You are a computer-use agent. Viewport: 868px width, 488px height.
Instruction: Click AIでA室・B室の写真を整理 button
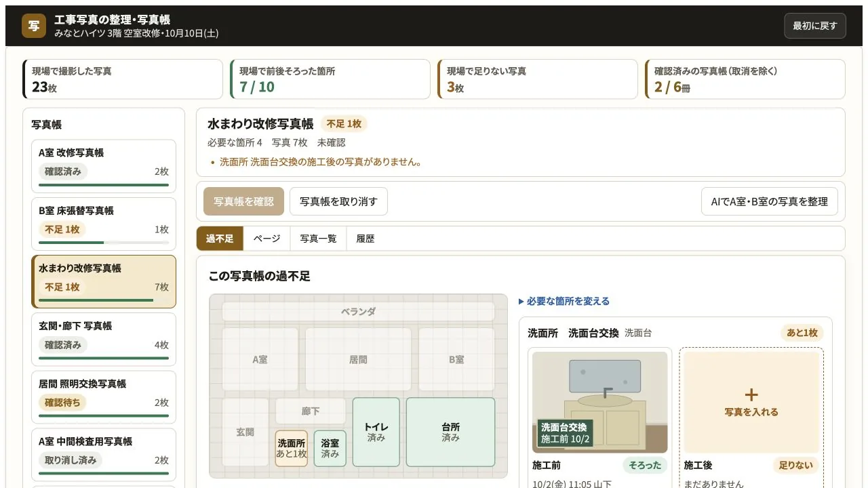[x=769, y=201]
